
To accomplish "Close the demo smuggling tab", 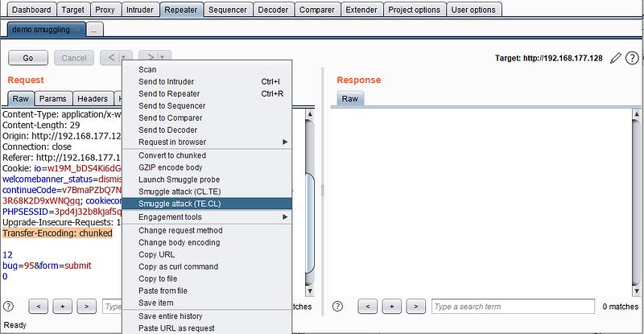I will (x=78, y=30).
